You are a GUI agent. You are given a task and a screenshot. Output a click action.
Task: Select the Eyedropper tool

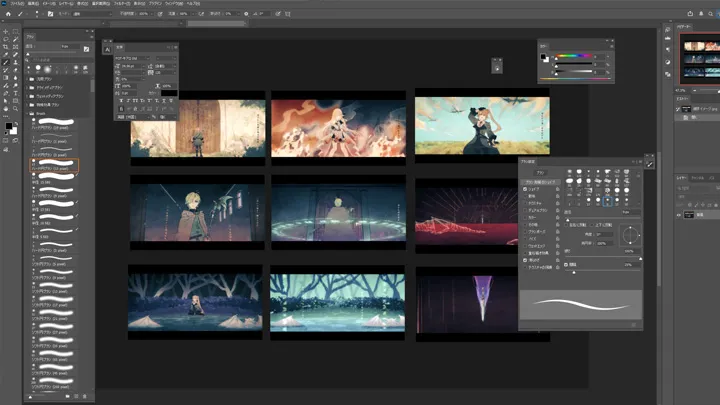click(6, 55)
